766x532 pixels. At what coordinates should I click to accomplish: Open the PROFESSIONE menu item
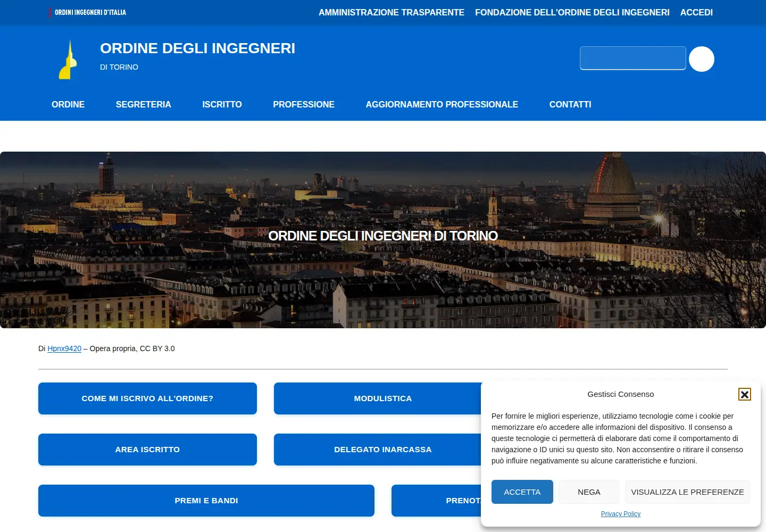(304, 104)
